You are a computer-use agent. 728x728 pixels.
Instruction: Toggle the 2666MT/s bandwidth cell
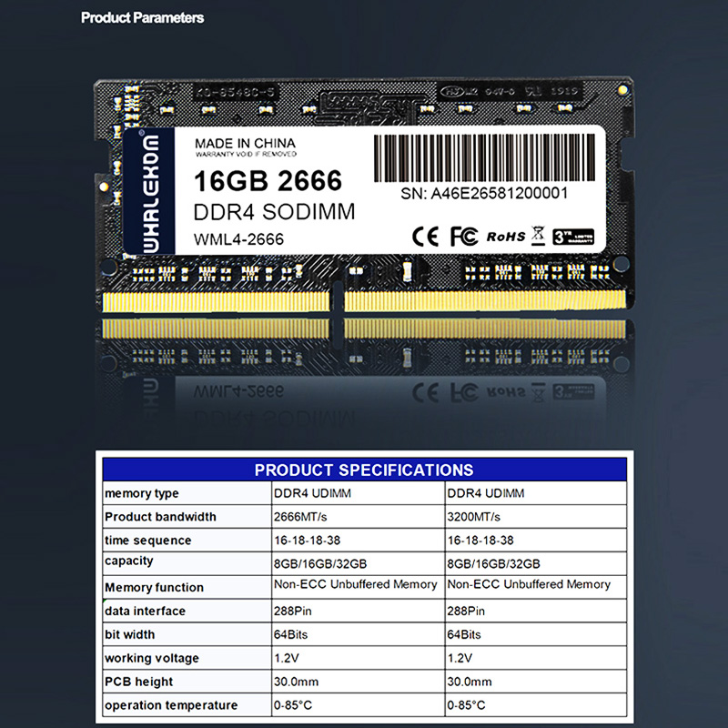pos(296,516)
